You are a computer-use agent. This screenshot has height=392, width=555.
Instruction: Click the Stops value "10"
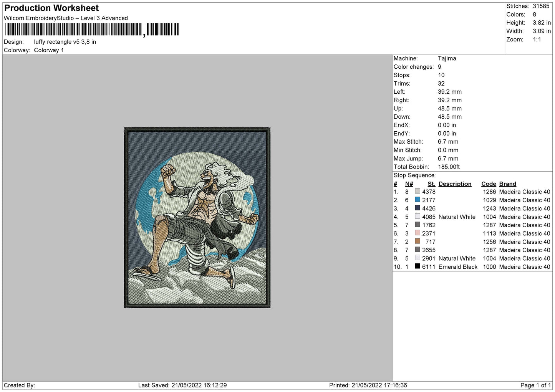point(441,75)
